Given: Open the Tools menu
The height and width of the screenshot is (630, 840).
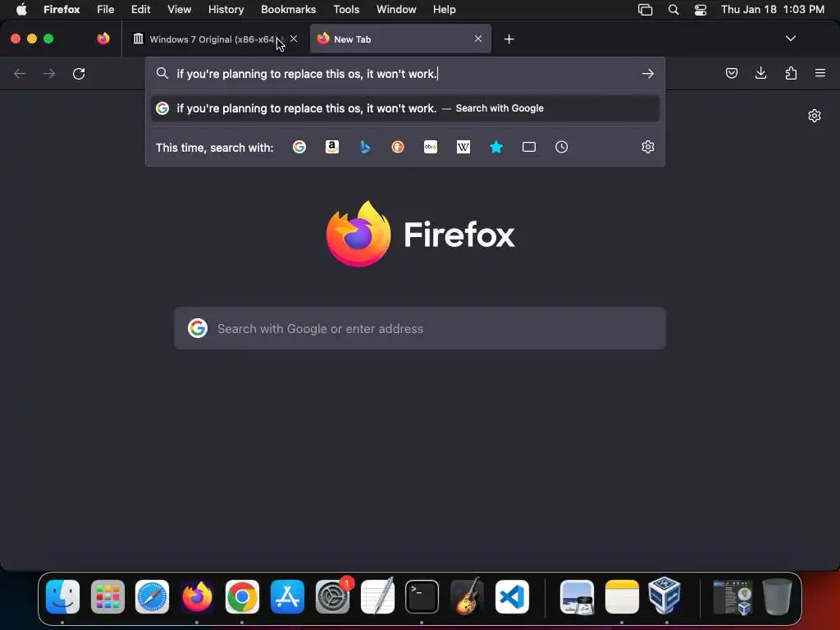Looking at the screenshot, I should pyautogui.click(x=346, y=9).
